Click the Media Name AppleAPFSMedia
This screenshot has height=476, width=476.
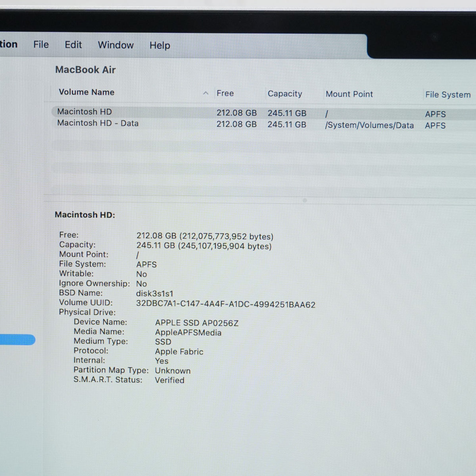tap(188, 332)
